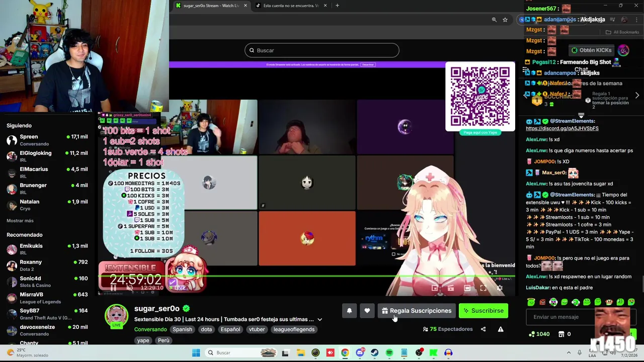Open the Sonic4d Slots & Casino channel
The image size is (644, 362).
point(47,282)
